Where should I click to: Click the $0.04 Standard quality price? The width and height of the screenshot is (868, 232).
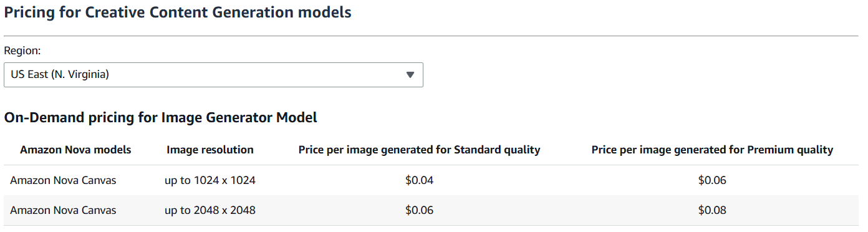(x=419, y=180)
